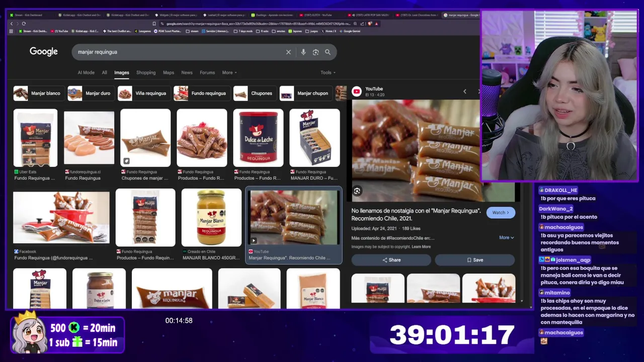The image size is (644, 362).
Task: Click the Brave Rewards triangle icon
Action: pos(376,24)
